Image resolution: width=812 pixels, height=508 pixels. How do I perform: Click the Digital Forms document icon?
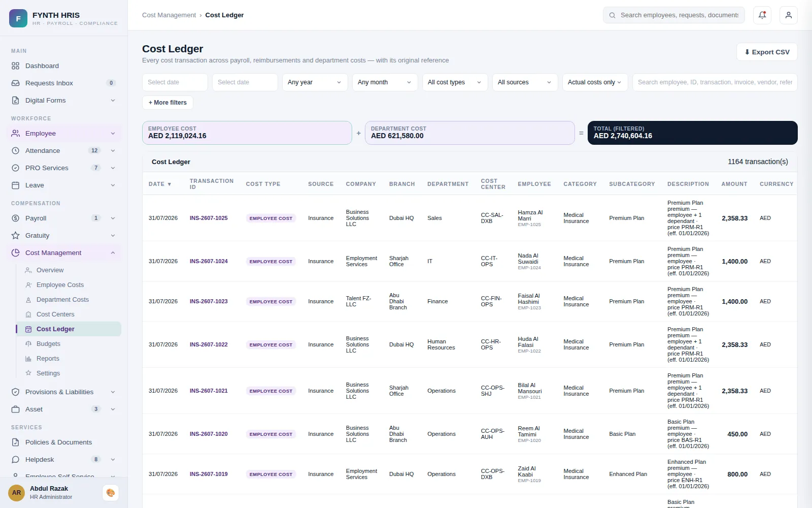click(16, 101)
